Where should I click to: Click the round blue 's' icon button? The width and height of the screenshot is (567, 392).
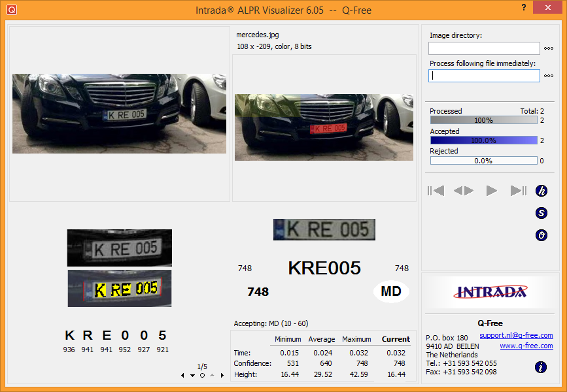[541, 213]
